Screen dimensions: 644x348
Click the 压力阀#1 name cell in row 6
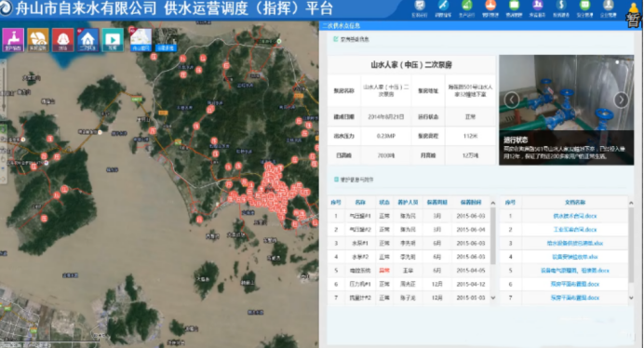tap(360, 284)
